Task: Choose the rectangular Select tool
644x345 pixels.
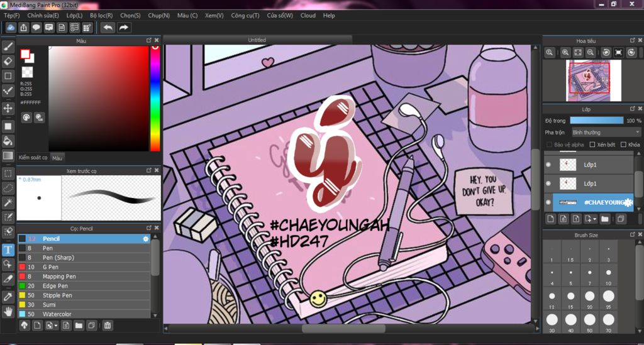Action: pyautogui.click(x=8, y=173)
